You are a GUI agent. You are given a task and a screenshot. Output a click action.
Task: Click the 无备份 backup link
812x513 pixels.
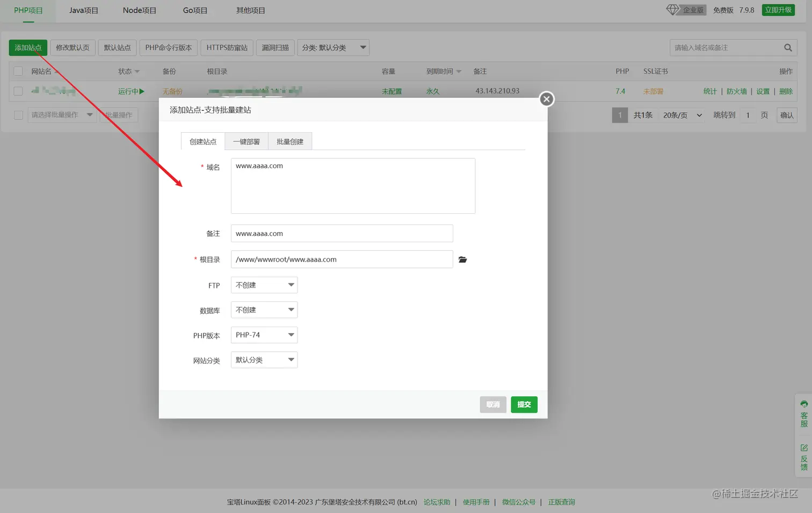(172, 91)
